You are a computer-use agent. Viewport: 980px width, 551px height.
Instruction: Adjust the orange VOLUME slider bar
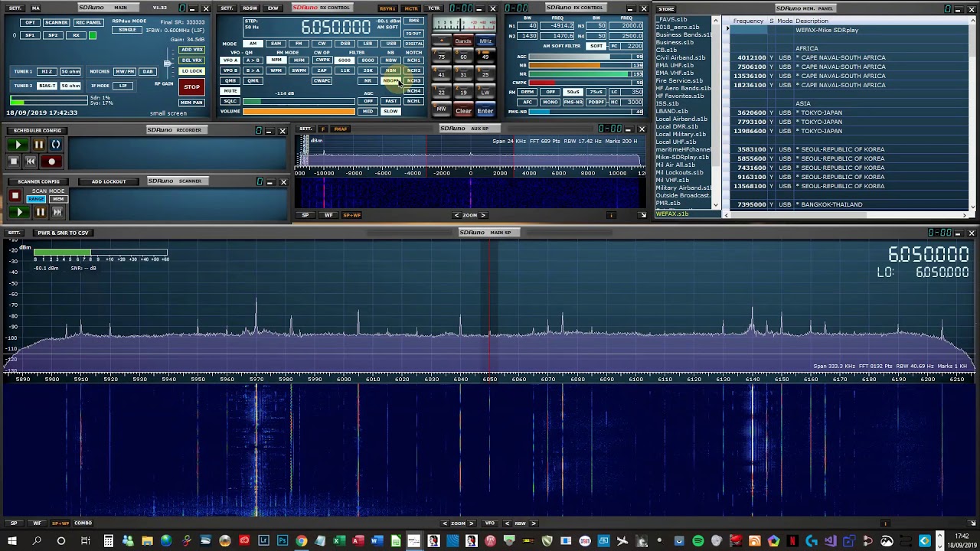coord(299,111)
